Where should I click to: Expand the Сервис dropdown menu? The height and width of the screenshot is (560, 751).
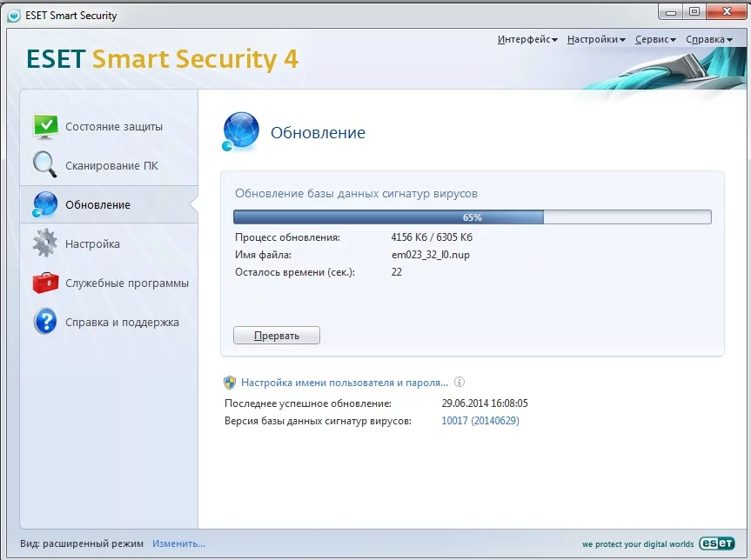click(655, 39)
